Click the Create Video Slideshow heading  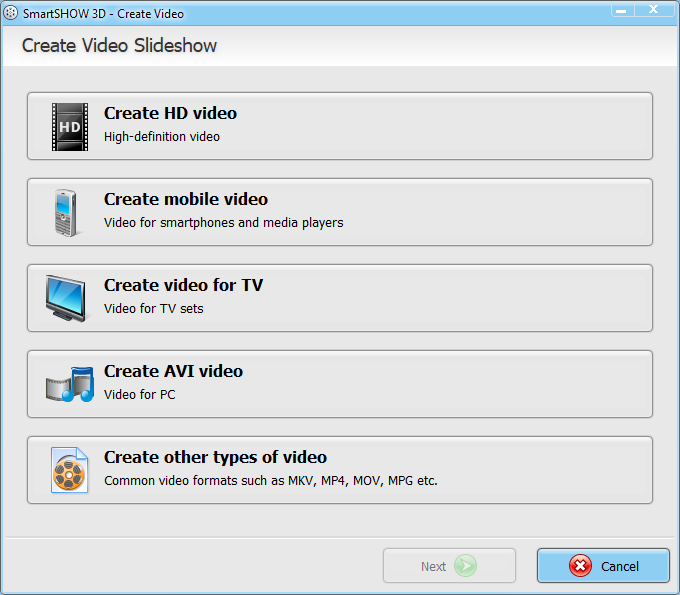point(119,46)
